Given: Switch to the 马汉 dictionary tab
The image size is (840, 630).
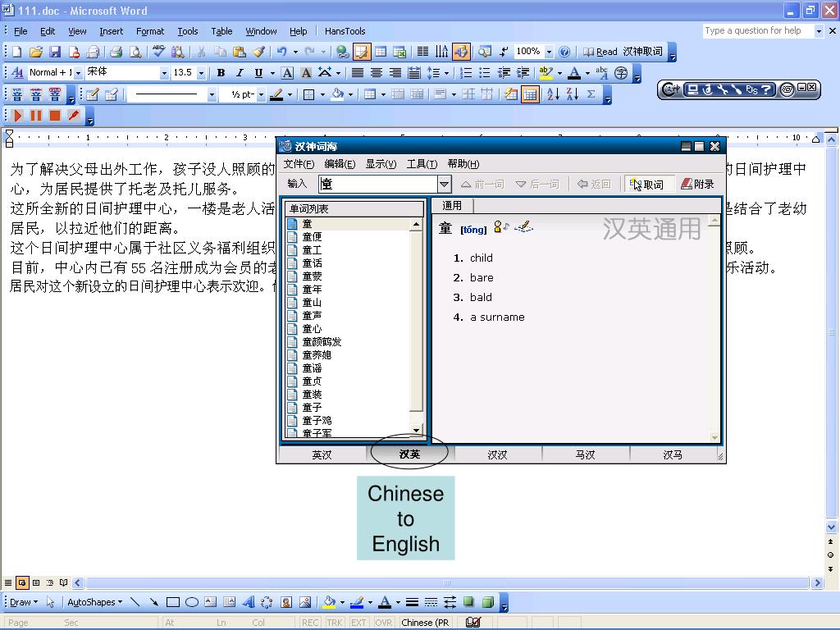Looking at the screenshot, I should tap(585, 454).
